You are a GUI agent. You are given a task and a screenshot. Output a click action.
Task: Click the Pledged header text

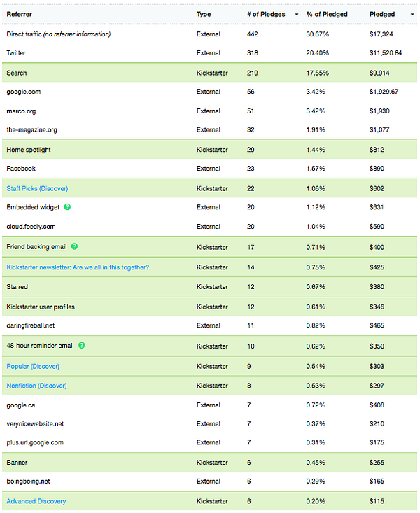[382, 15]
